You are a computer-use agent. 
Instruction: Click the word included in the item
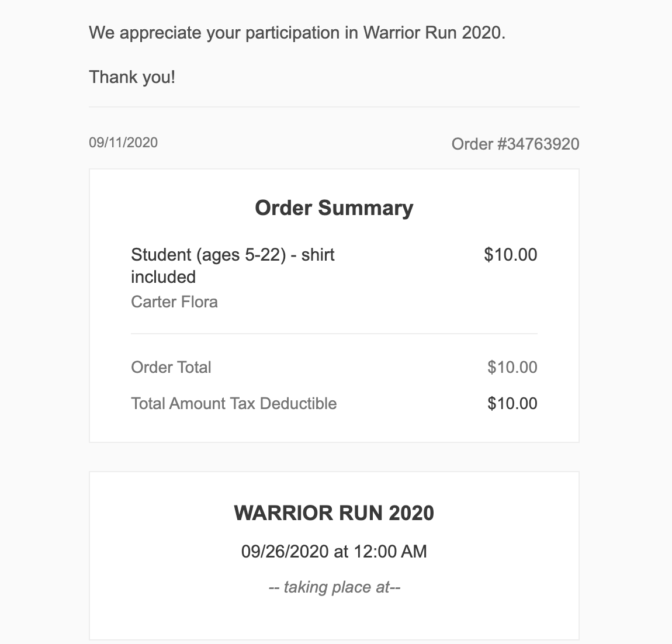pos(163,277)
